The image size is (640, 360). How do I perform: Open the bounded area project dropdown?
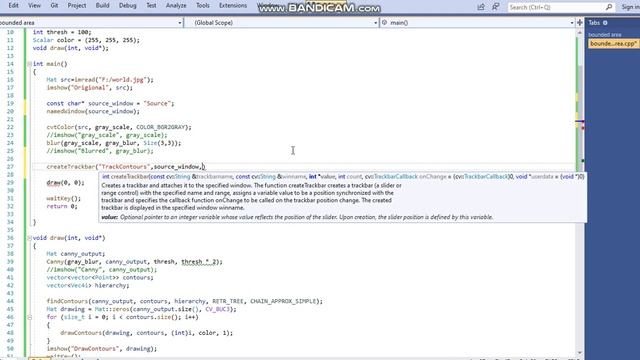click(91, 23)
